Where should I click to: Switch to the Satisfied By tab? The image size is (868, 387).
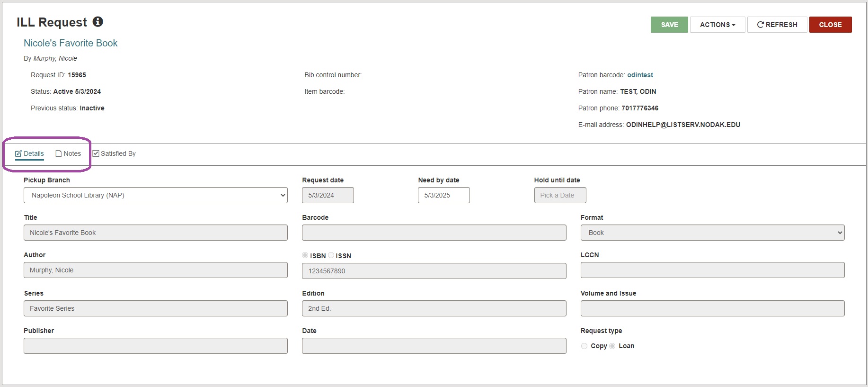[118, 153]
